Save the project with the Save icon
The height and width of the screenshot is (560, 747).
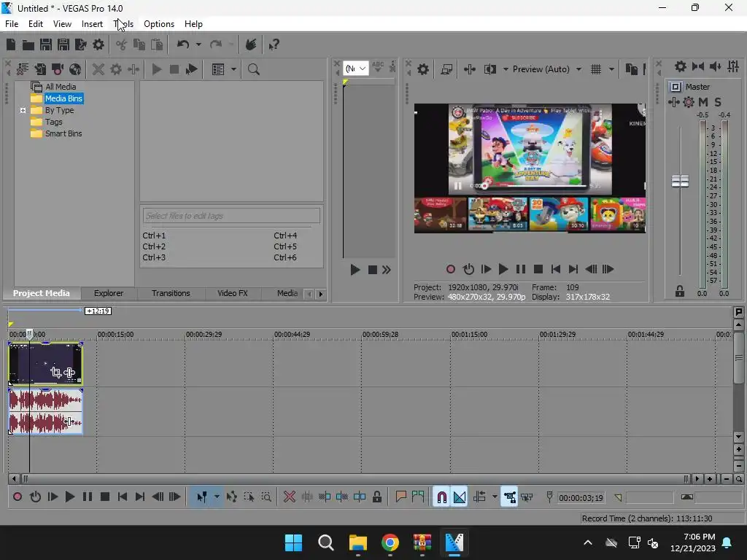click(x=46, y=44)
